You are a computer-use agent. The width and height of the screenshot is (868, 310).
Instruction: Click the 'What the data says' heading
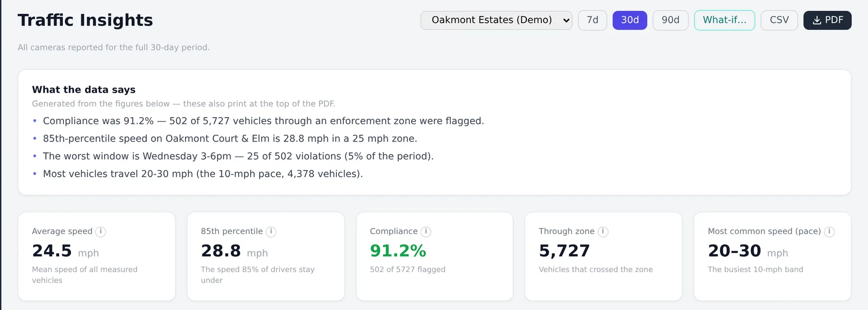84,89
